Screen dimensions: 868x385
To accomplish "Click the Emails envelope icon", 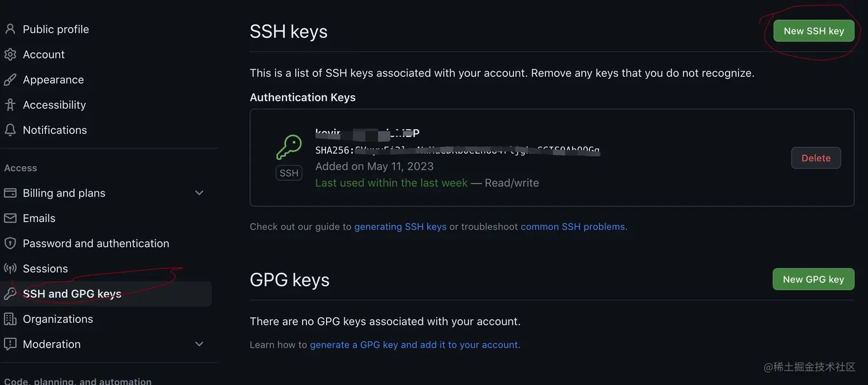I will pos(10,218).
